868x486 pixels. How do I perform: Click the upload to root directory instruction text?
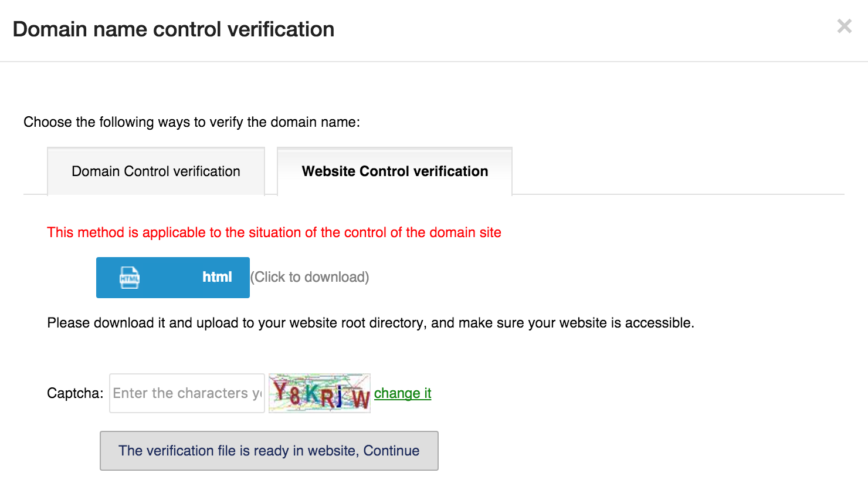pos(371,323)
